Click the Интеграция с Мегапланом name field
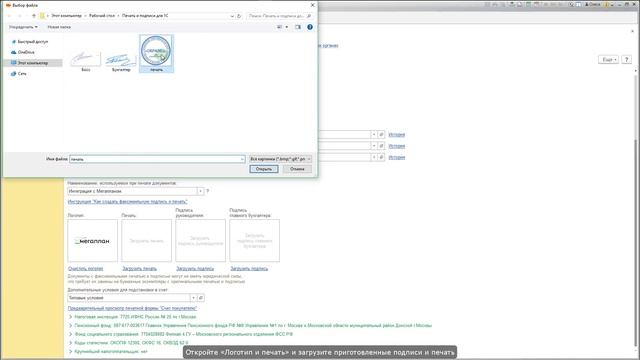The height and width of the screenshot is (360, 640). click(132, 191)
